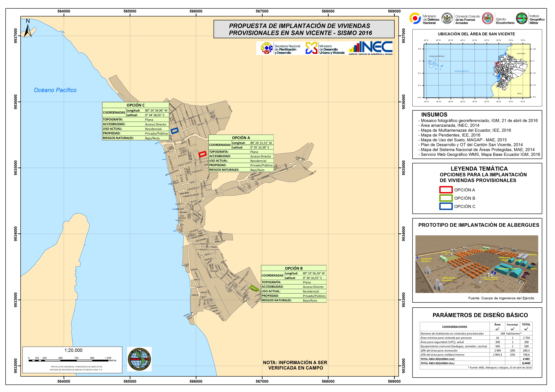Image resolution: width=555 pixels, height=392 pixels.
Task: Click the red Opción A site polygon on map
Action: tap(202, 154)
